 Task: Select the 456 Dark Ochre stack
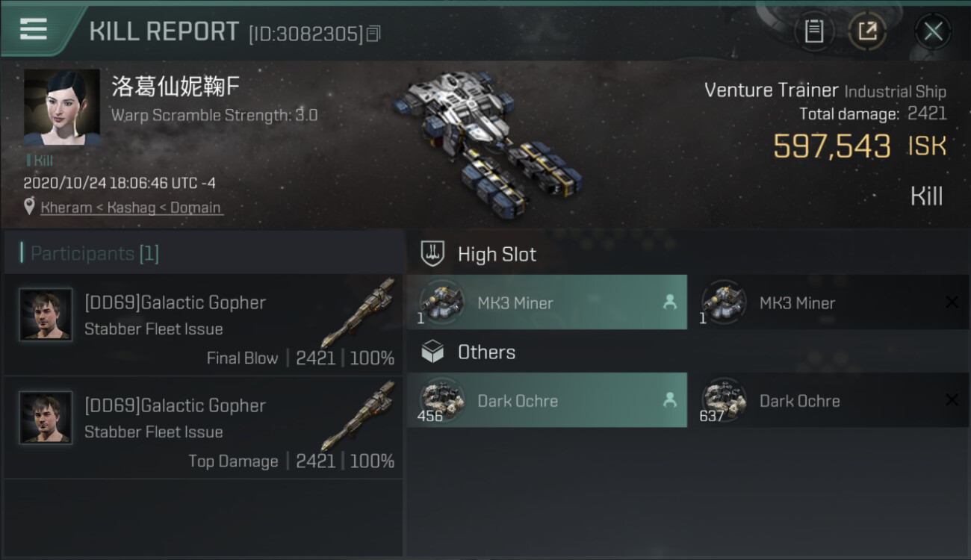(547, 400)
